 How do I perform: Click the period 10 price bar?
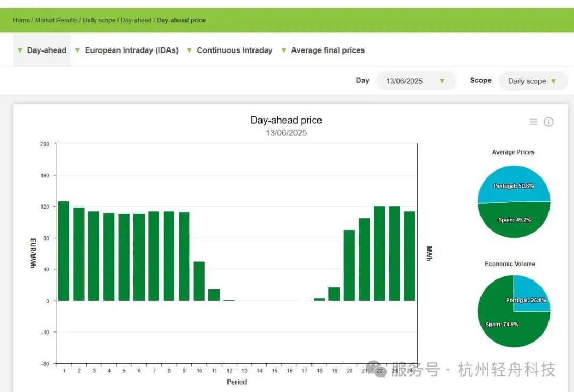pyautogui.click(x=199, y=281)
